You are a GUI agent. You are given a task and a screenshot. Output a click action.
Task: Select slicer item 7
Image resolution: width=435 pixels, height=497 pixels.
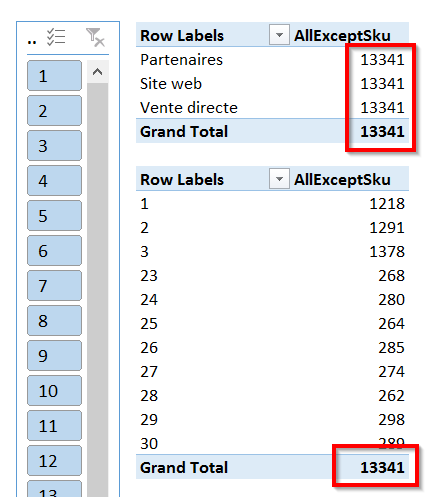pos(54,286)
